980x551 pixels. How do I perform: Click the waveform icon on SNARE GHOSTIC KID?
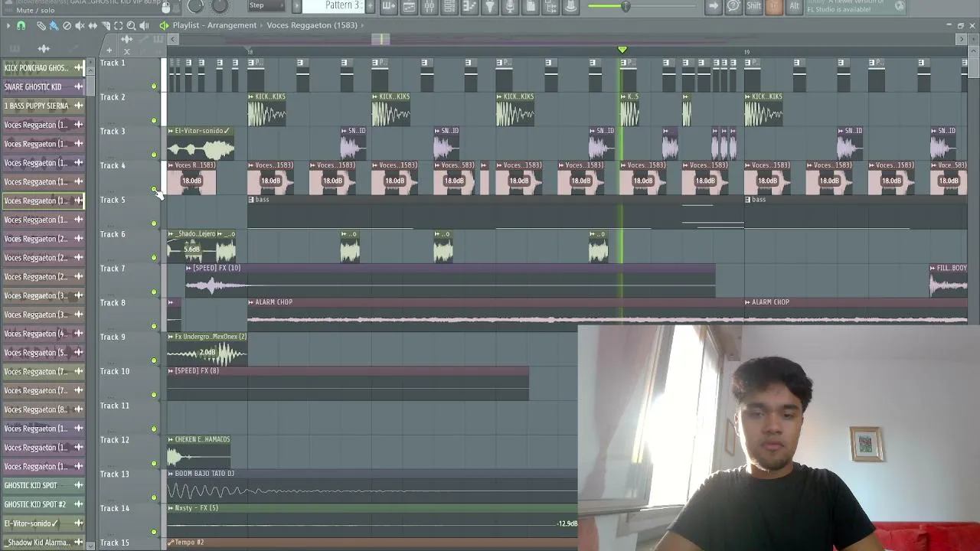(78, 86)
